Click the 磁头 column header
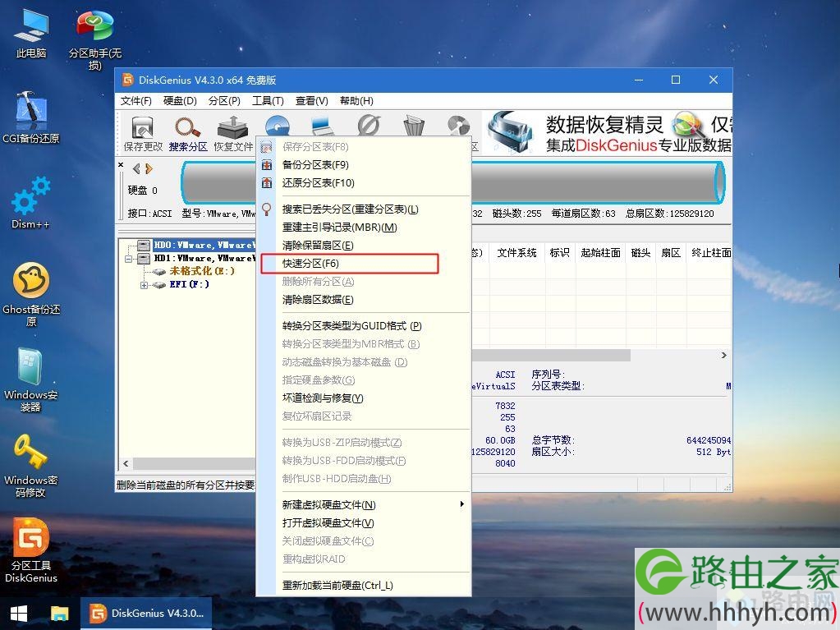The height and width of the screenshot is (630, 840). 640,253
